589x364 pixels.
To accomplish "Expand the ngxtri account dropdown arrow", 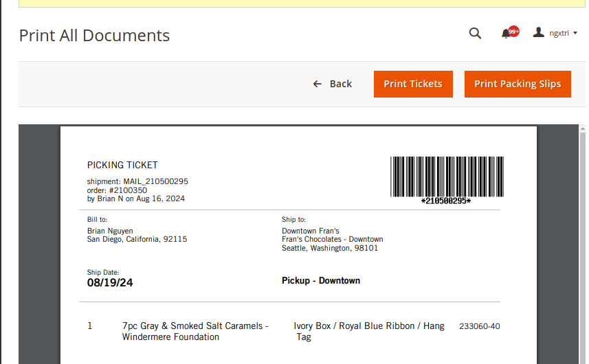I will click(575, 33).
